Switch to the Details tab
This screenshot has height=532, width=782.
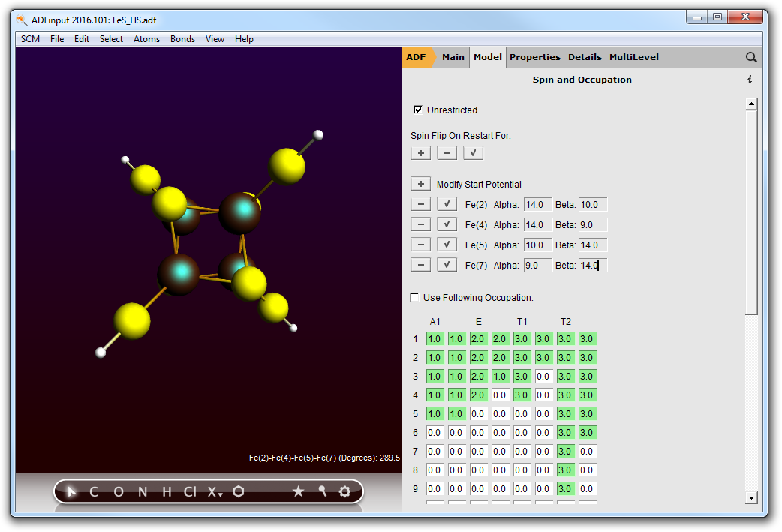585,57
